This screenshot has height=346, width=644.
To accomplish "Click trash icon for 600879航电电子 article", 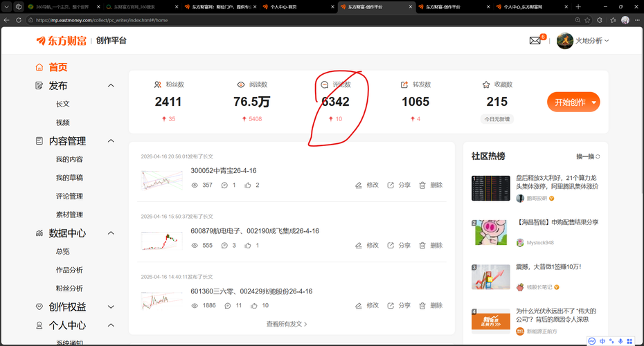I will pyautogui.click(x=422, y=246).
